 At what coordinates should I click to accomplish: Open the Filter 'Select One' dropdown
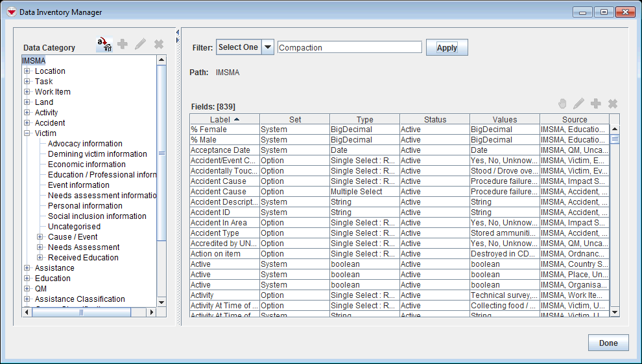tap(267, 47)
